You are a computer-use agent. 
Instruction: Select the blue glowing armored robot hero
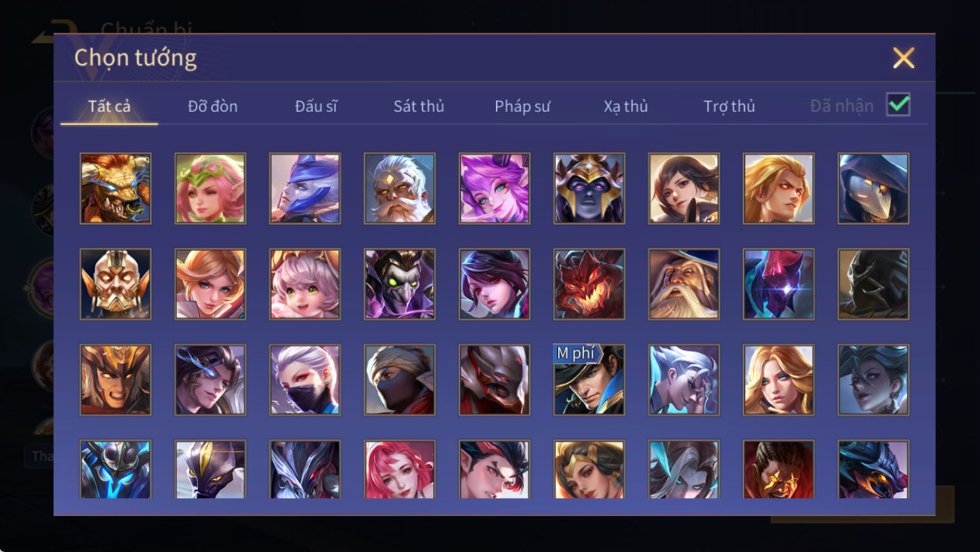pos(115,469)
